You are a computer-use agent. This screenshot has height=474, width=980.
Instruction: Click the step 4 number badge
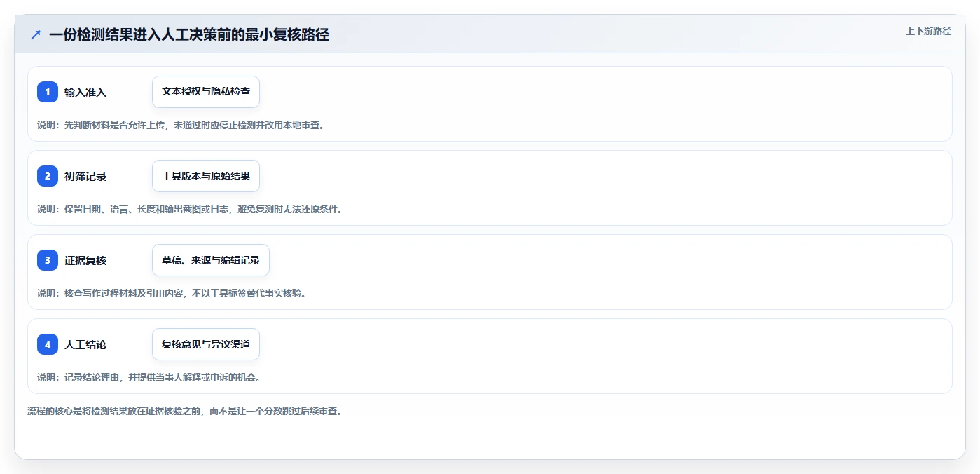click(x=48, y=344)
